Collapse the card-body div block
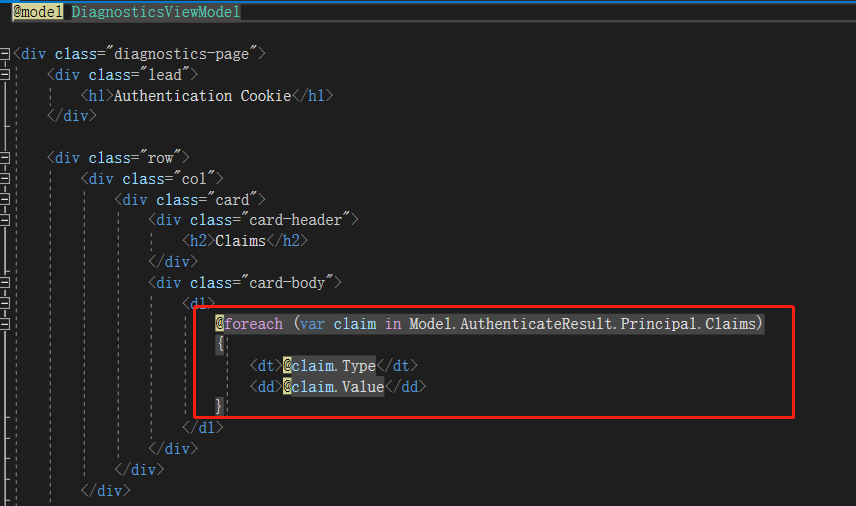The height and width of the screenshot is (506, 856). [x=5, y=282]
